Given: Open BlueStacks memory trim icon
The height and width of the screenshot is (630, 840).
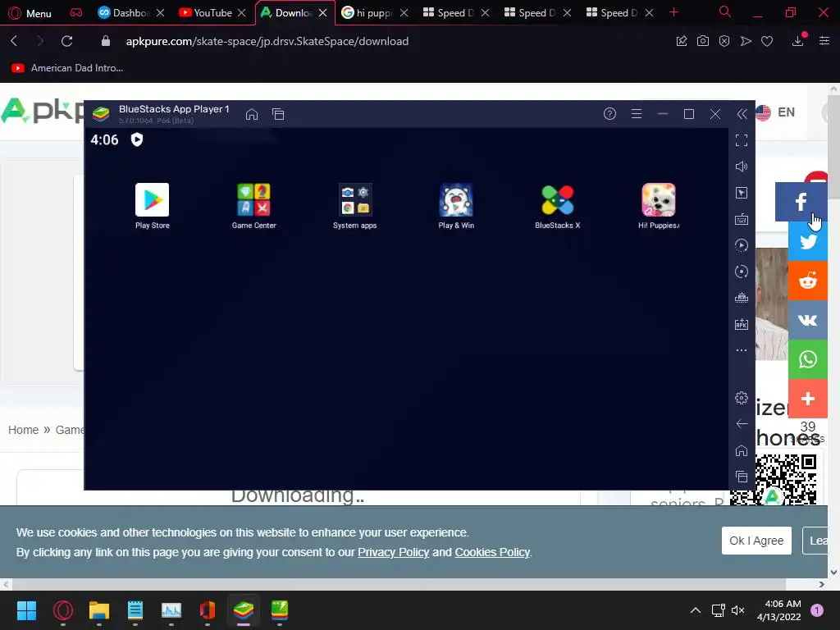Looking at the screenshot, I should [x=742, y=298].
